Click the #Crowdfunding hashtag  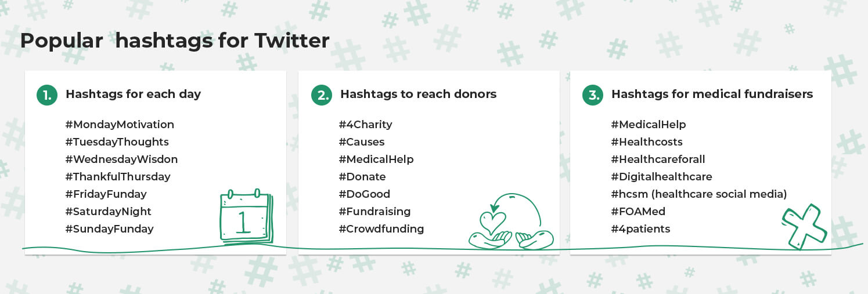[x=381, y=229]
